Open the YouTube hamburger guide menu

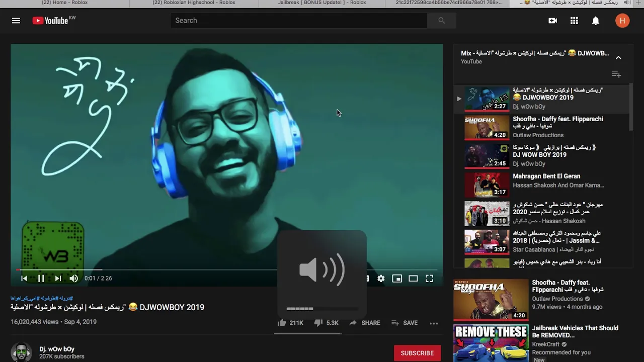click(x=16, y=21)
